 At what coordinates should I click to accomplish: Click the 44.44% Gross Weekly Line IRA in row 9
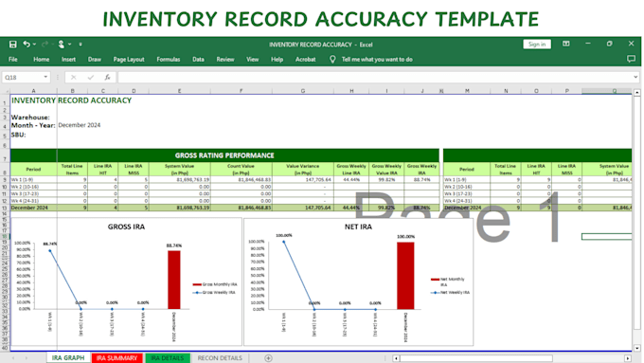351,180
